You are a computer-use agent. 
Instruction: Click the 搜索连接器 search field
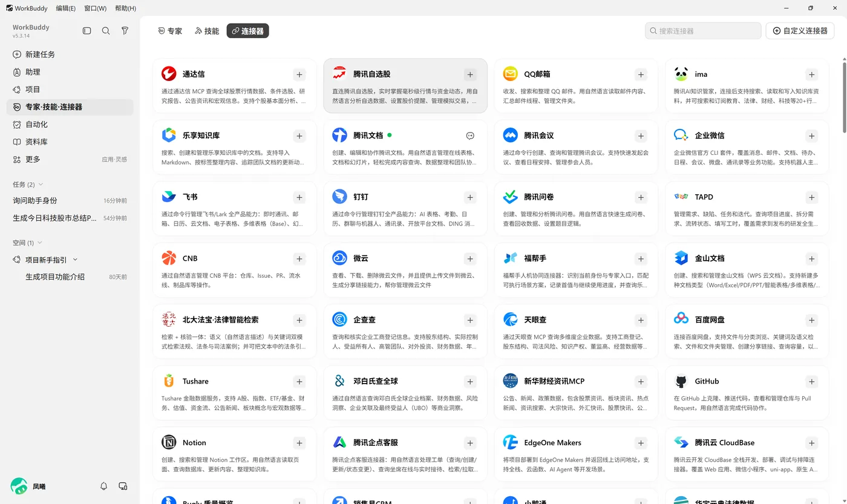(x=703, y=31)
